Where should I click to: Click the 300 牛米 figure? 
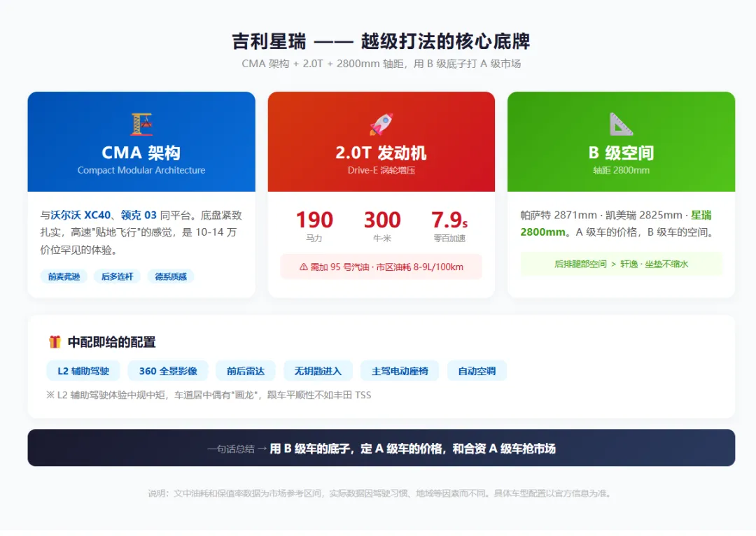[382, 226]
